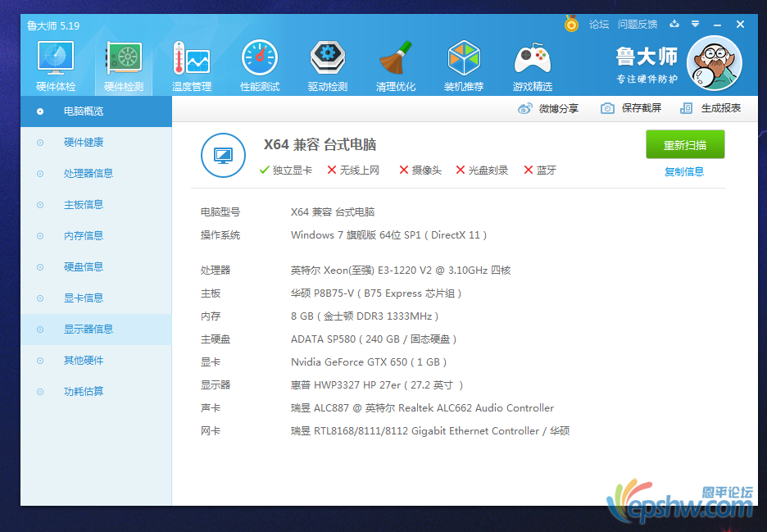Open the 论坛 forum link
Viewport: 767px width, 532px height.
pyautogui.click(x=599, y=24)
